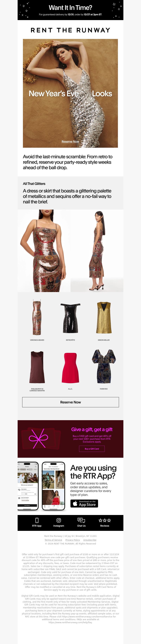141x644 pixels.
Task: Click the outlined Reserve Now button
Action: click(x=70, y=402)
